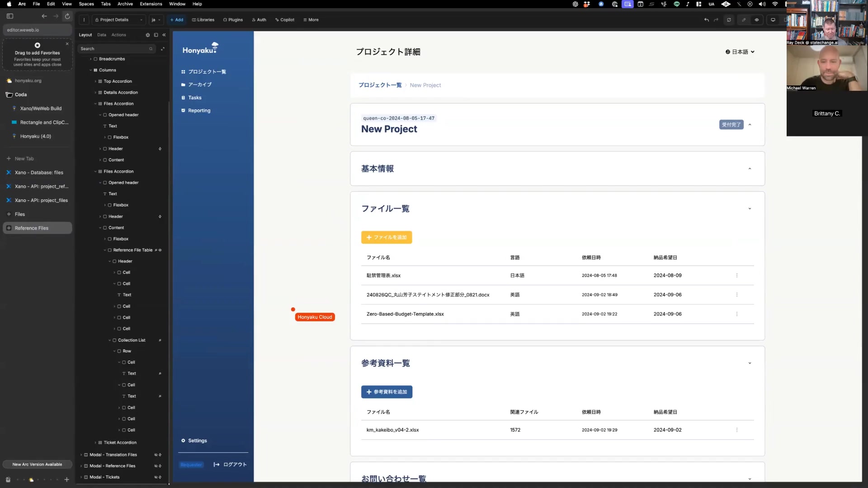Open the debug bug icon in Layout panel
The width and height of the screenshot is (868, 488).
[x=147, y=35]
